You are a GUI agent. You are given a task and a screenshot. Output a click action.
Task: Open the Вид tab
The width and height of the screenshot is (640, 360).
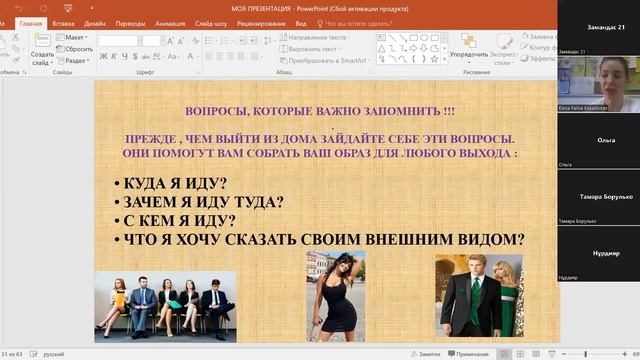click(x=301, y=24)
